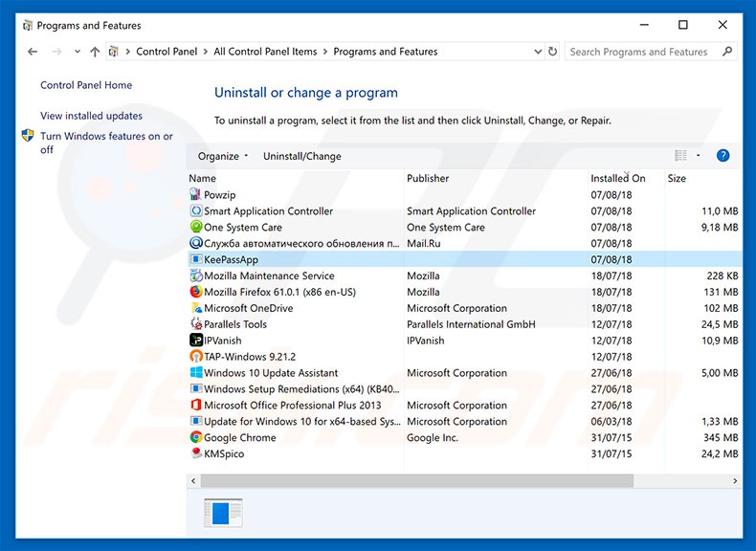Click the 345 MB size cell
The height and width of the screenshot is (551, 756).
(721, 438)
